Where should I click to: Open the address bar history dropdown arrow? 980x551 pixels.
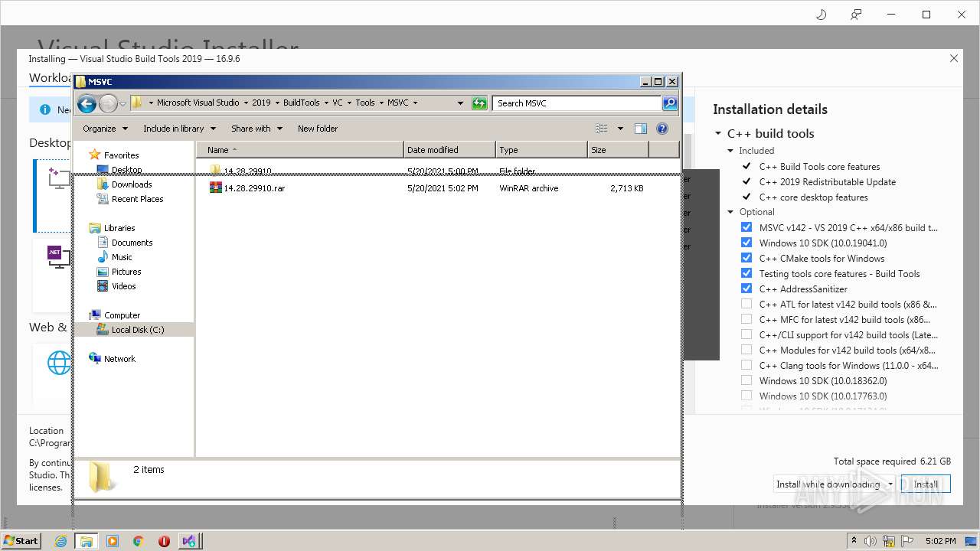[460, 103]
